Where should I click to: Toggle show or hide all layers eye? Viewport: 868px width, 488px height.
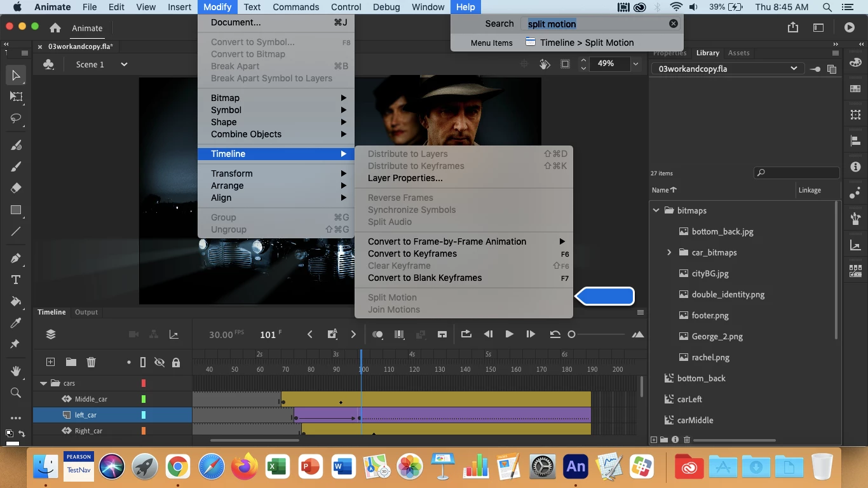point(159,362)
